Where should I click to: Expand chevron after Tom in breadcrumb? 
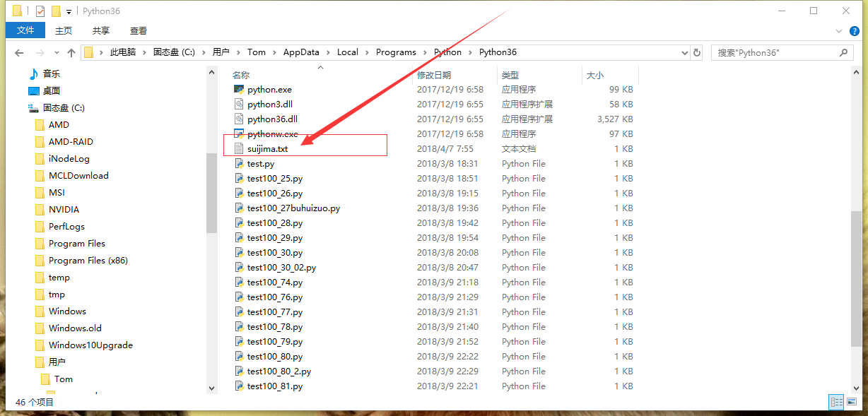click(x=274, y=52)
